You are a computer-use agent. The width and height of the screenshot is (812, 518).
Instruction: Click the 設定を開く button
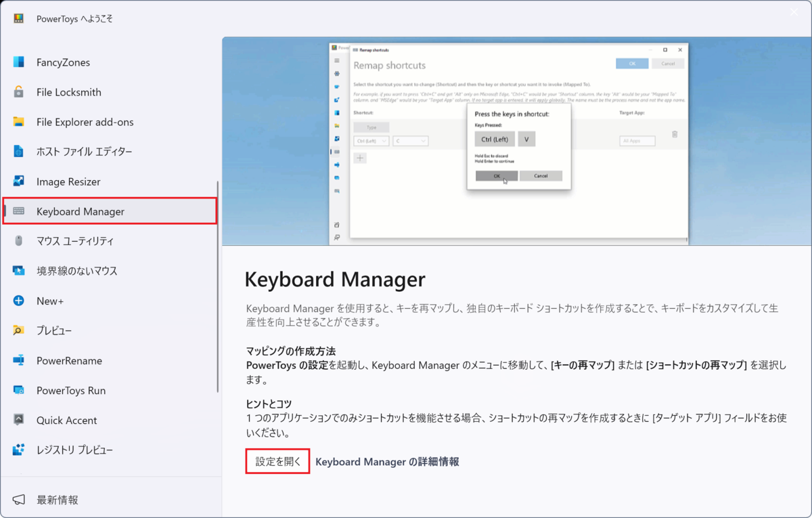[277, 461]
